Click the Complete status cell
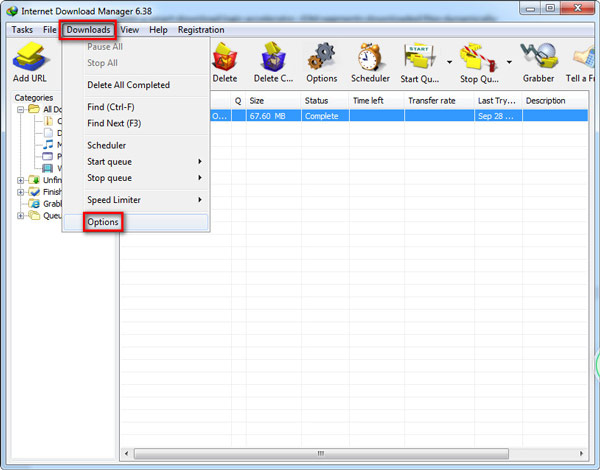The image size is (600, 470). 325,116
